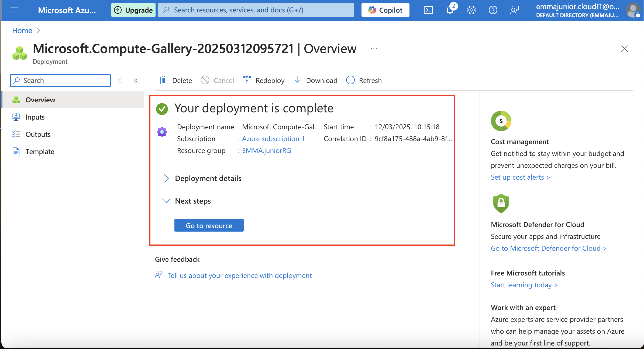Open the help question mark menu
This screenshot has height=349, width=644.
493,10
